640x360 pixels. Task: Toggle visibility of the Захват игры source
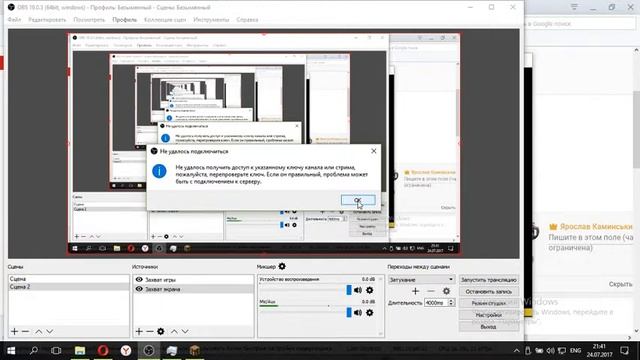click(139, 280)
